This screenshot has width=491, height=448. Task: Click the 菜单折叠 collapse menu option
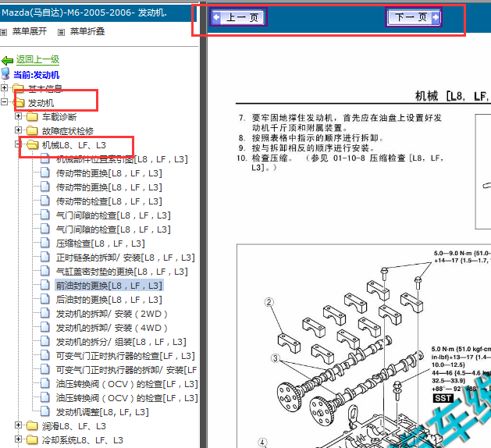coord(87,31)
